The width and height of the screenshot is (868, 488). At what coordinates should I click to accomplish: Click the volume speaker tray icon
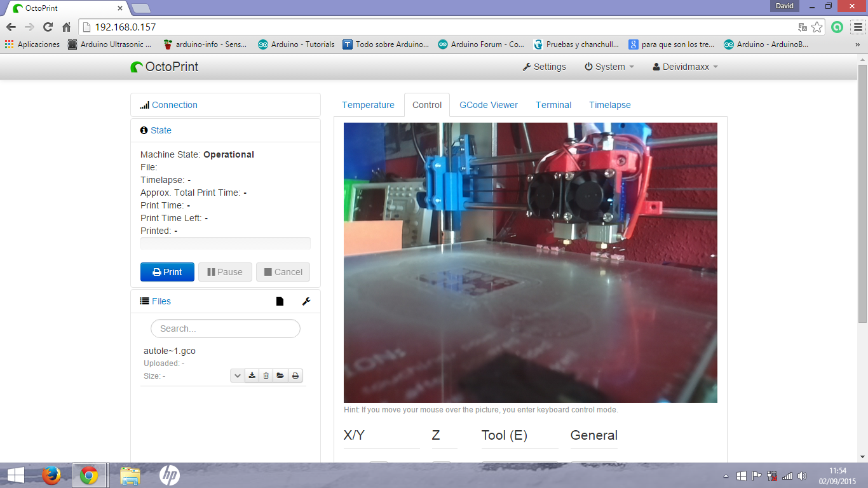click(x=802, y=475)
